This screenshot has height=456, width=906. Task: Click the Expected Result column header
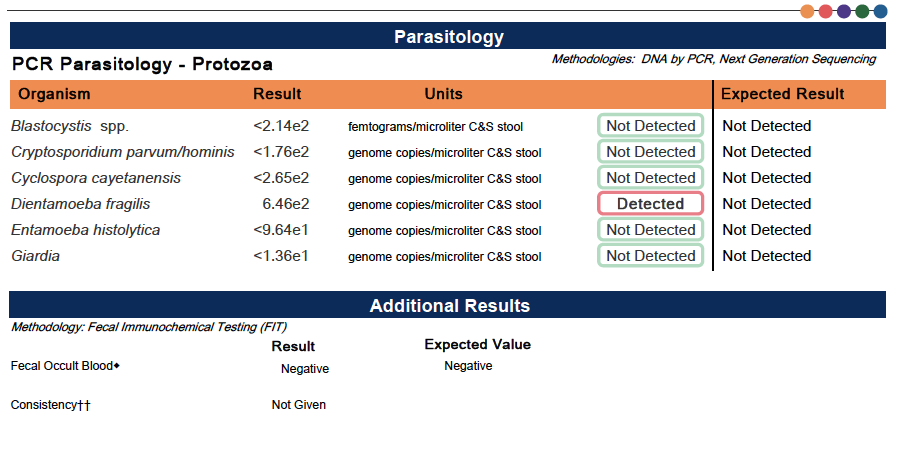782,94
